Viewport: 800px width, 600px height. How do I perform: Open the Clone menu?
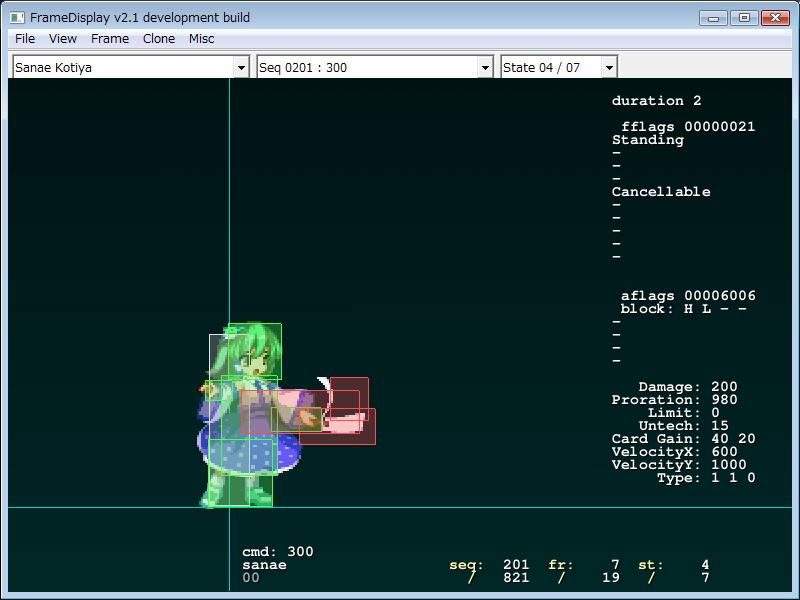(x=158, y=39)
